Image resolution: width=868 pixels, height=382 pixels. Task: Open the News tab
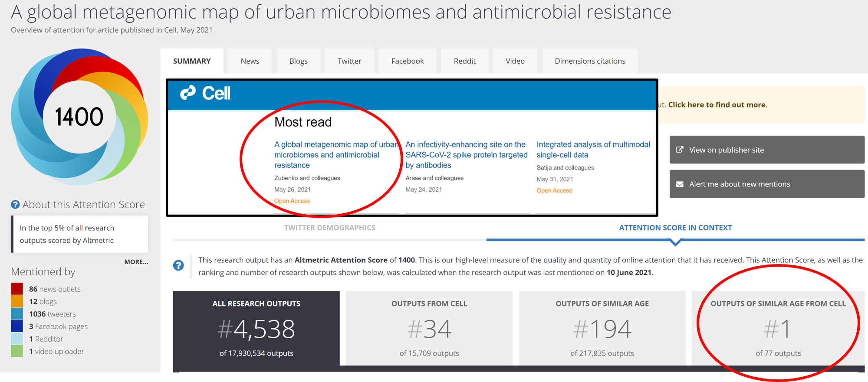click(x=250, y=61)
